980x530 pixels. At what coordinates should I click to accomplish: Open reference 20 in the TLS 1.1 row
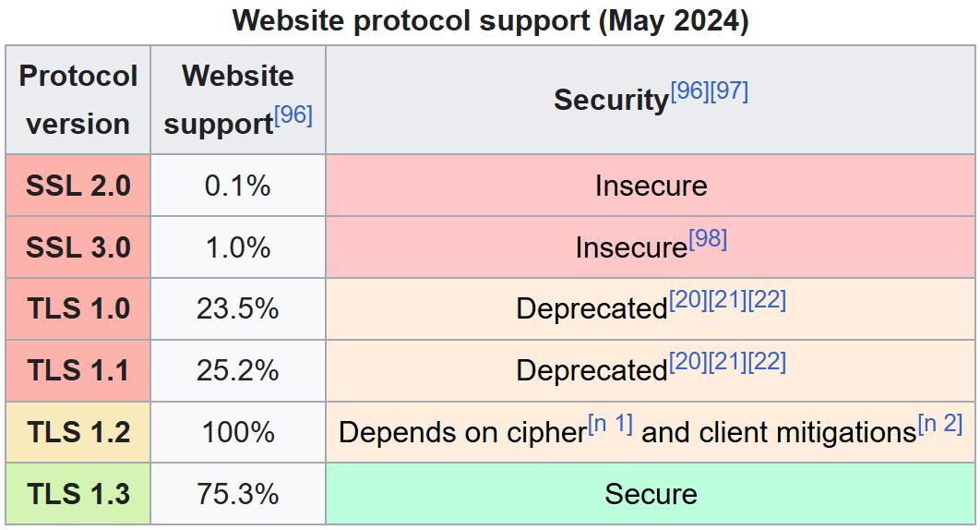687,363
